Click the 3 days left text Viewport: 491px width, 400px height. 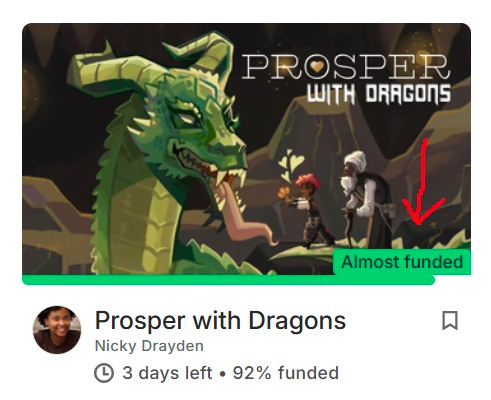point(167,373)
